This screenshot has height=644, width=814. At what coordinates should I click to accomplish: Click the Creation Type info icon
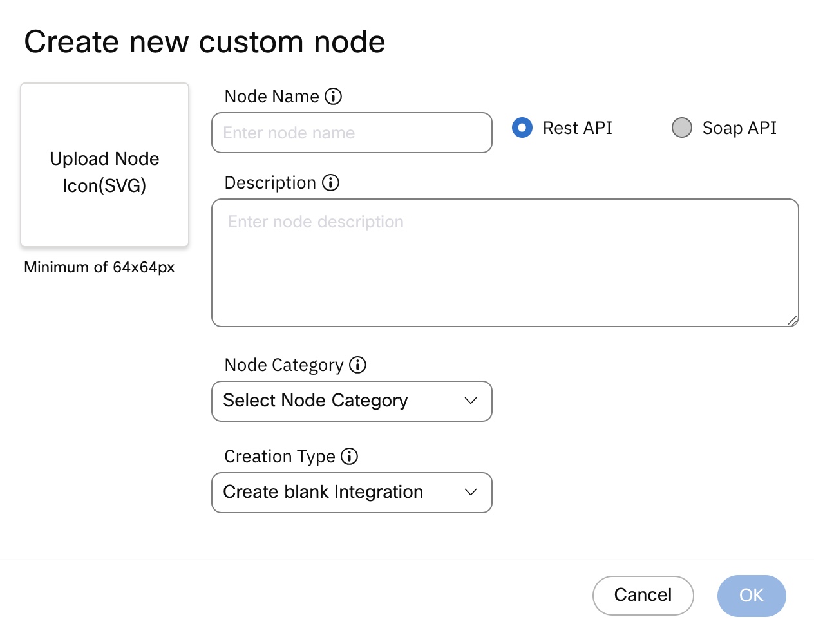coord(349,457)
